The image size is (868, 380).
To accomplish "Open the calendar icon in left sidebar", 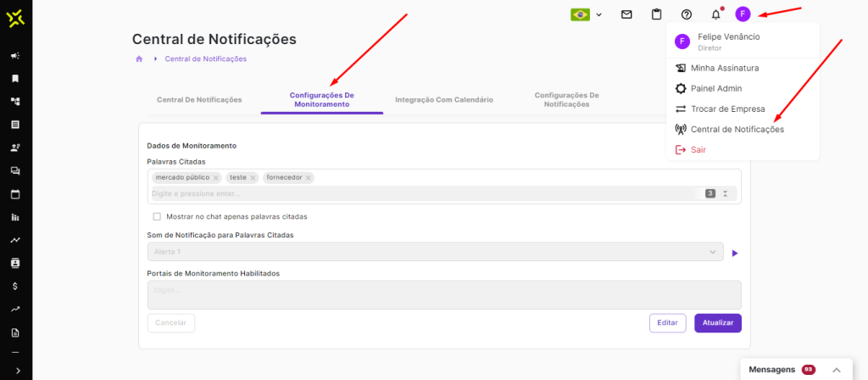I will tap(15, 193).
